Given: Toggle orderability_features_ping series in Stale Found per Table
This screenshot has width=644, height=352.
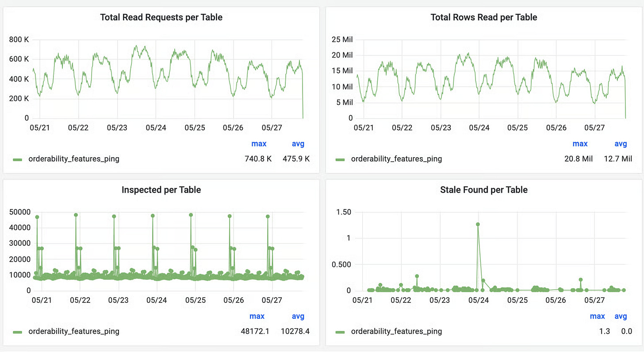Looking at the screenshot, I should click(x=396, y=331).
